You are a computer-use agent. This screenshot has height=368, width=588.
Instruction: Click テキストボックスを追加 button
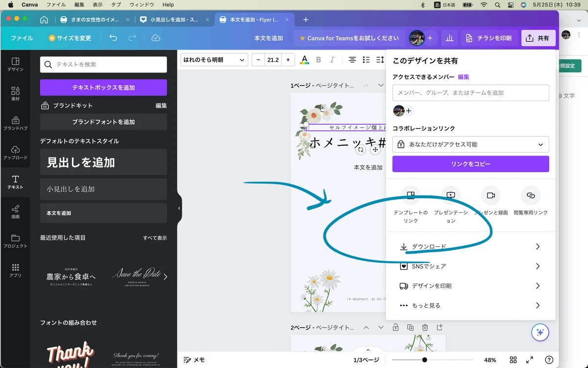(x=103, y=87)
